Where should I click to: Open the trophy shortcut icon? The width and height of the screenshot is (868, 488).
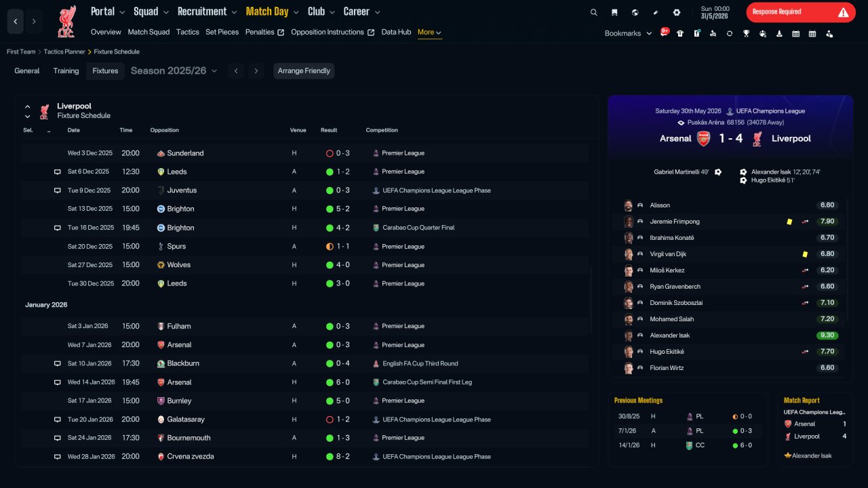pos(746,33)
